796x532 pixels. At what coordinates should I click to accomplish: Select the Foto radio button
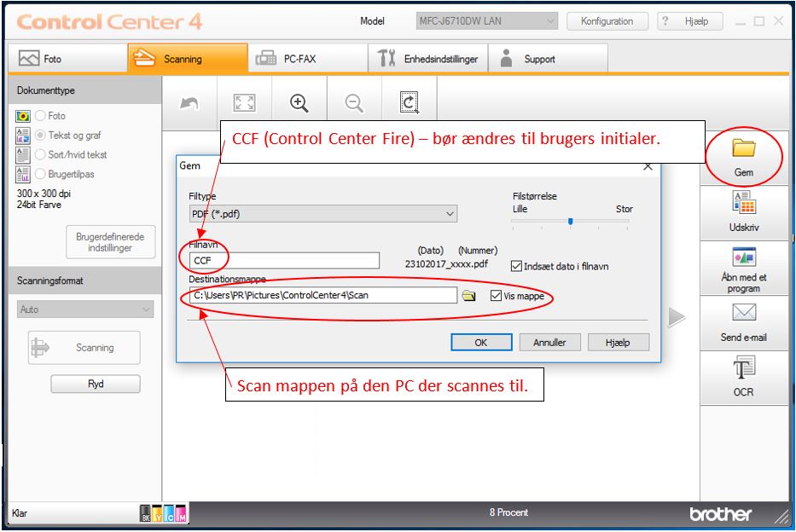40,116
